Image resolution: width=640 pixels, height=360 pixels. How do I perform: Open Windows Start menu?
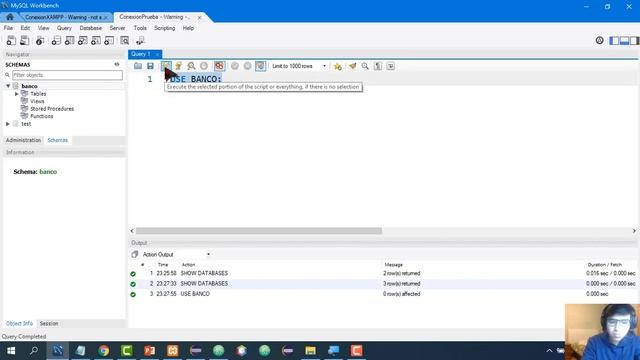(11, 351)
